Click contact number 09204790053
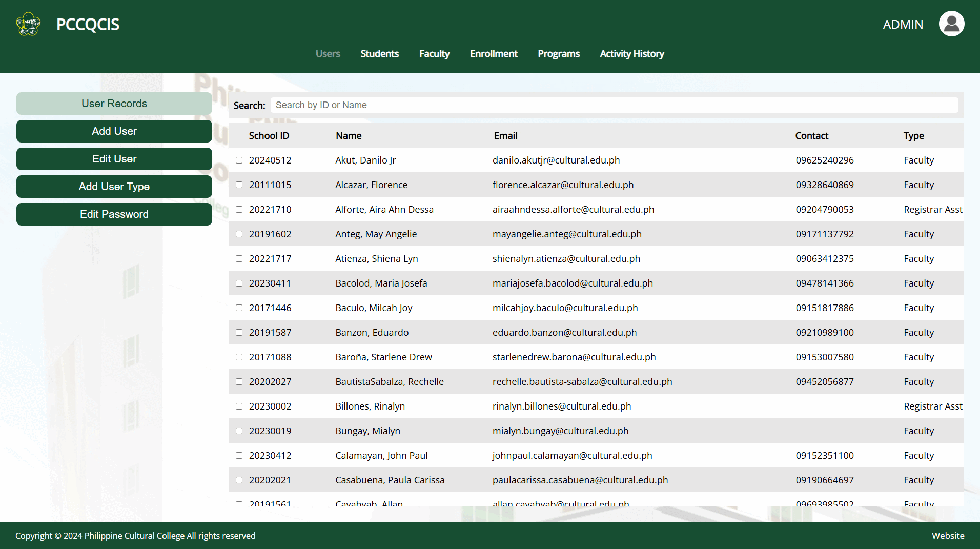The height and width of the screenshot is (549, 980). pyautogui.click(x=825, y=210)
